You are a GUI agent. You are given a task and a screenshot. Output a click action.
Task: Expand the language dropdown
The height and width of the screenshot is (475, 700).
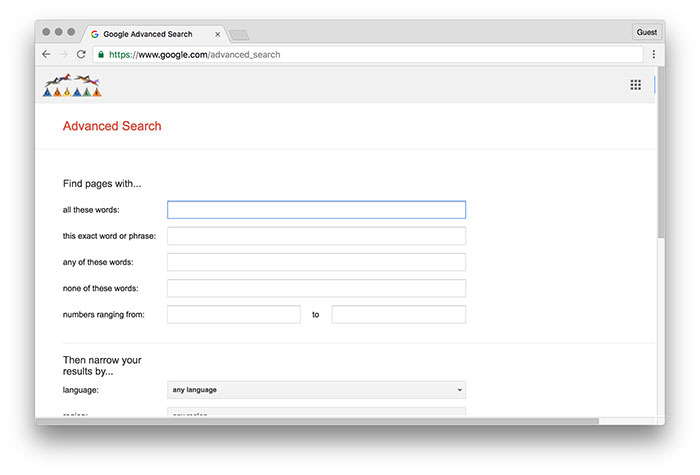point(316,390)
